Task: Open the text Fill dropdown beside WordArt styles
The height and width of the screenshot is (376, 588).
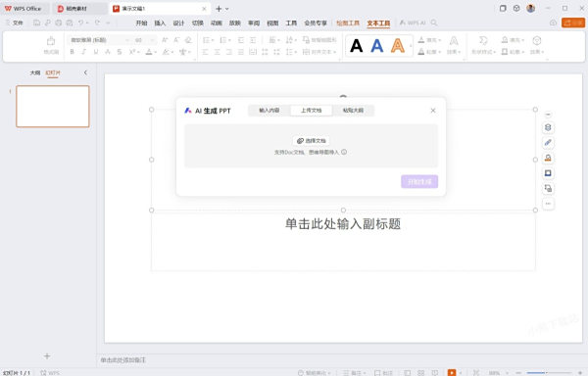Action: [x=429, y=40]
